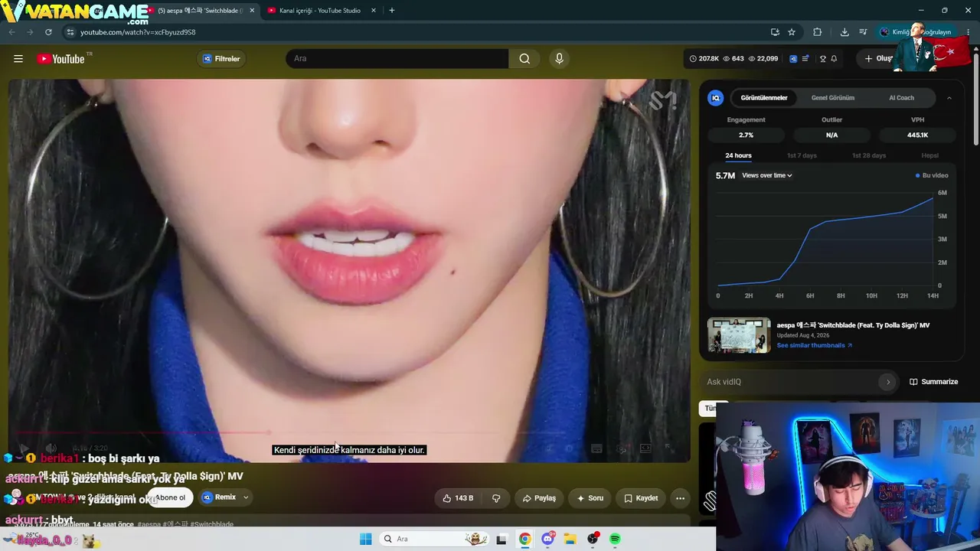Select the 24 hours range tab
980x551 pixels.
738,155
